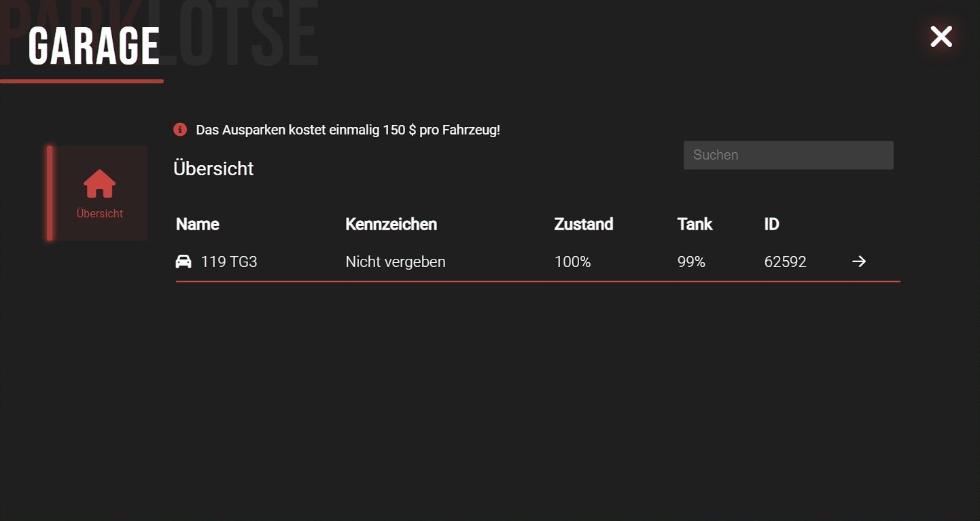Viewport: 980px width, 521px height.
Task: Select the Übersicht label in the sidebar
Action: click(x=99, y=213)
